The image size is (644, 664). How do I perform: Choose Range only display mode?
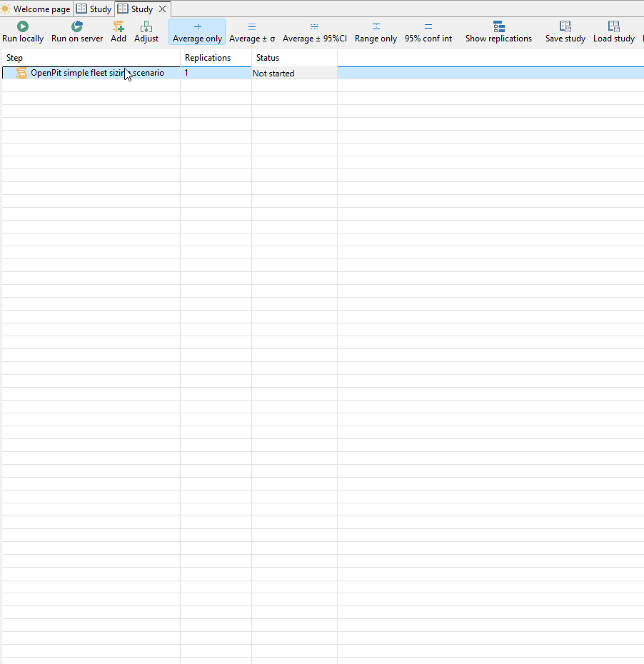point(376,31)
